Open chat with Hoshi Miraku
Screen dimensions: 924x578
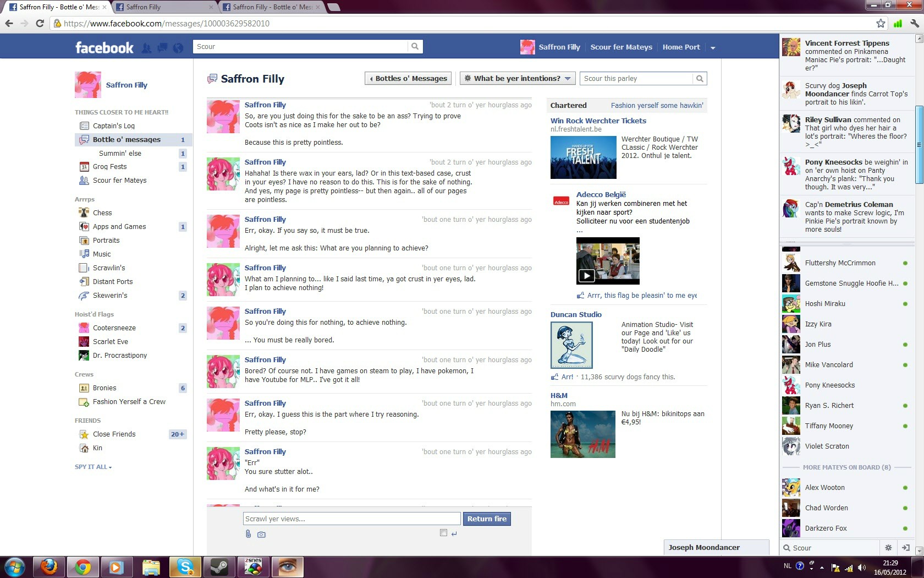(x=847, y=303)
